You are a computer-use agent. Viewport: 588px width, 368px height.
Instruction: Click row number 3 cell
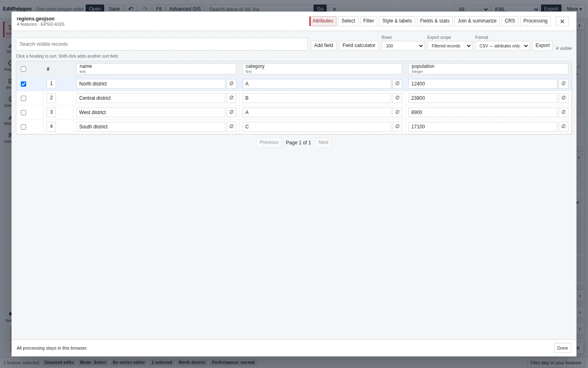tap(51, 112)
